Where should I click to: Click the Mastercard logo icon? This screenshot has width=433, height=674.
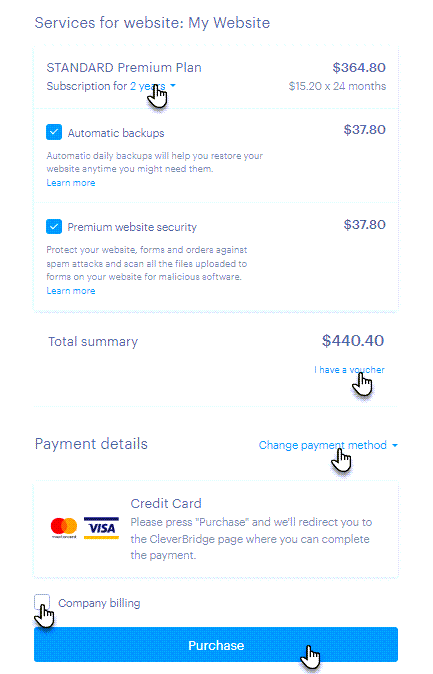click(x=64, y=527)
